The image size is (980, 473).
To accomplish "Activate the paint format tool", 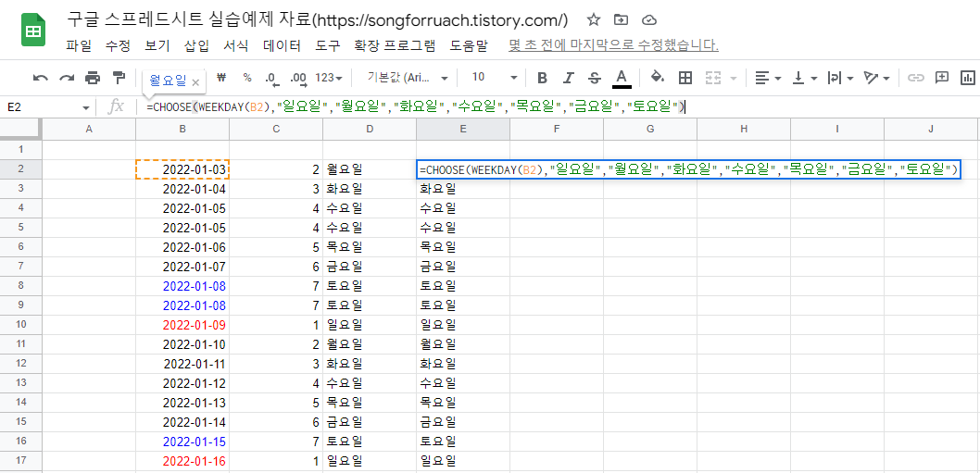I will click(x=119, y=78).
